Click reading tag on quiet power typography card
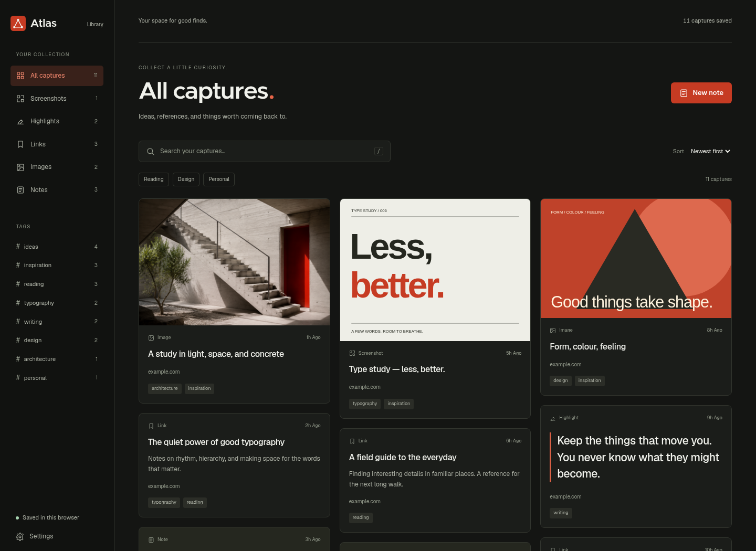The height and width of the screenshot is (551, 756). [195, 503]
